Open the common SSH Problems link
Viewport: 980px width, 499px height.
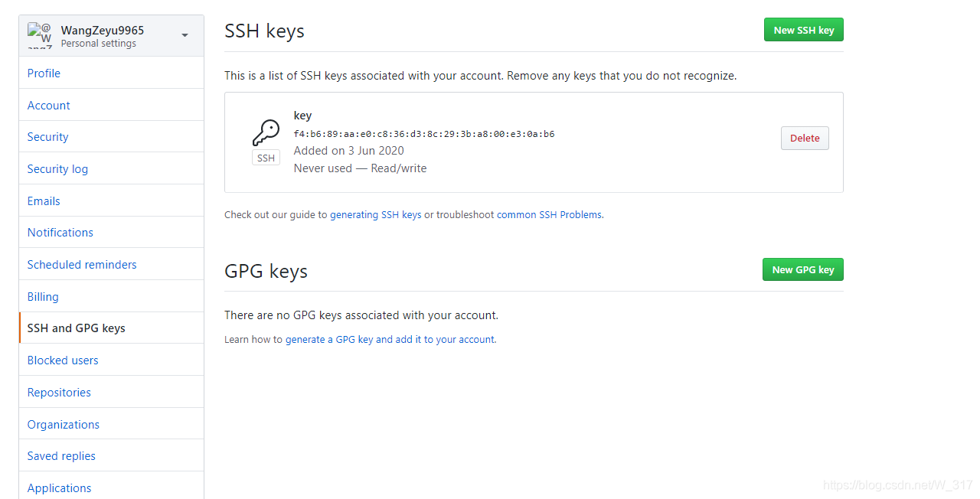click(x=549, y=214)
